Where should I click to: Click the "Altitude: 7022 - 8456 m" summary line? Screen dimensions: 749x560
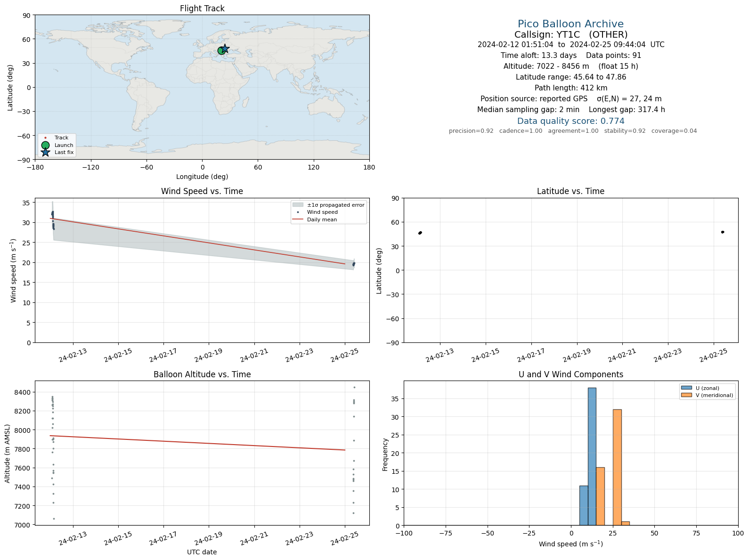[570, 66]
